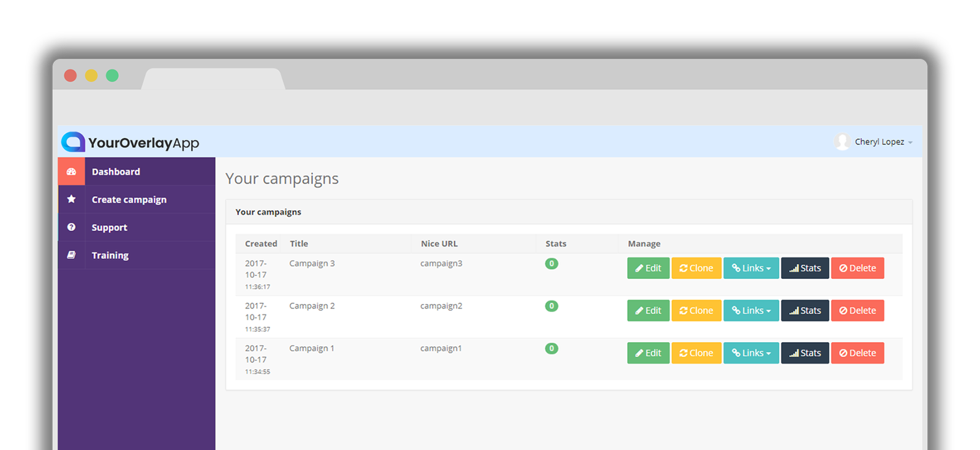This screenshot has height=450, width=980.
Task: Open the Create campaign menu item
Action: pos(129,199)
